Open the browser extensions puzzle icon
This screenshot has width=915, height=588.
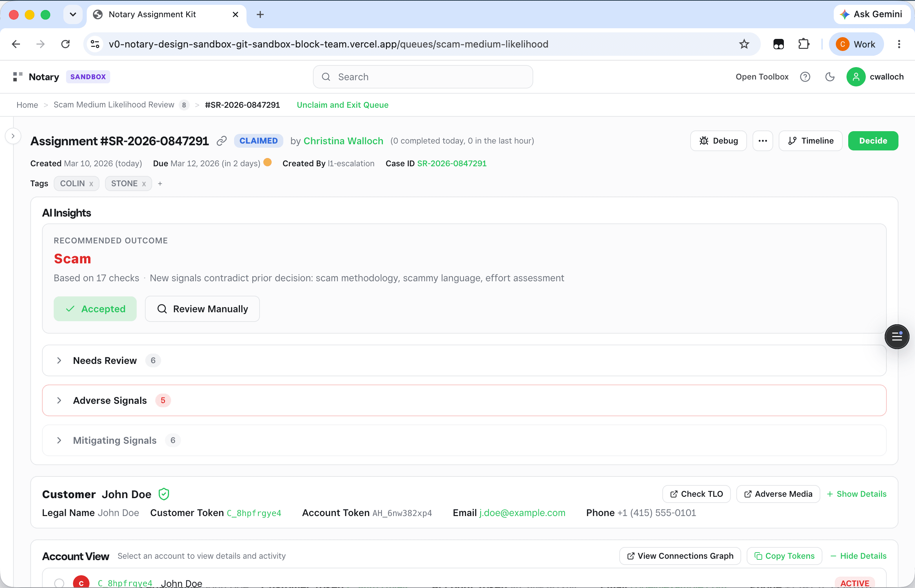point(803,44)
